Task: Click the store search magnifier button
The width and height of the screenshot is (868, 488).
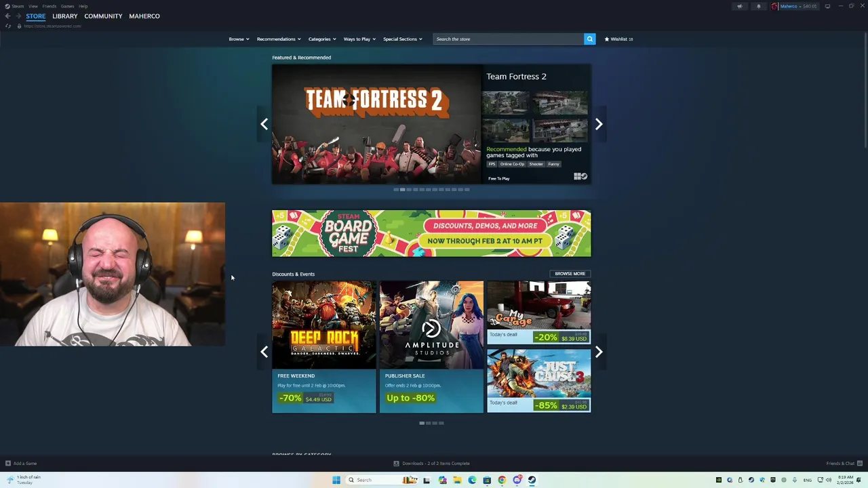Action: click(x=589, y=39)
